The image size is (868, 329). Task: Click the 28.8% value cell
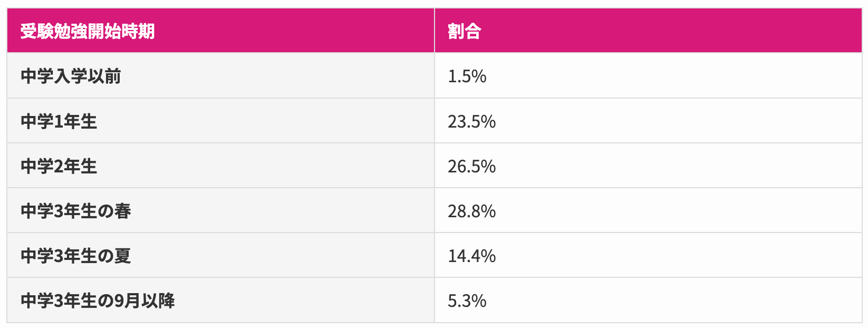pos(471,211)
